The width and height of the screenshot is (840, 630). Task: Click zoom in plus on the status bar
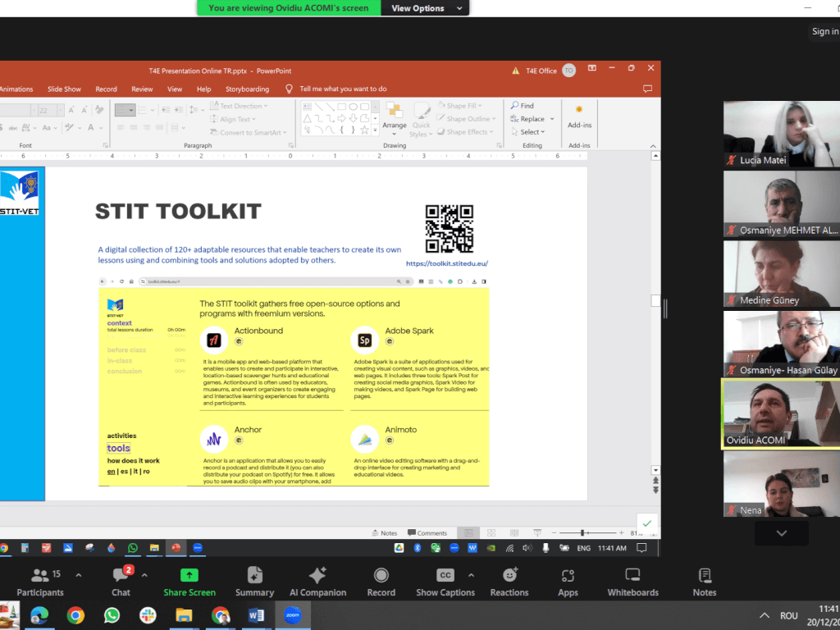[622, 533]
